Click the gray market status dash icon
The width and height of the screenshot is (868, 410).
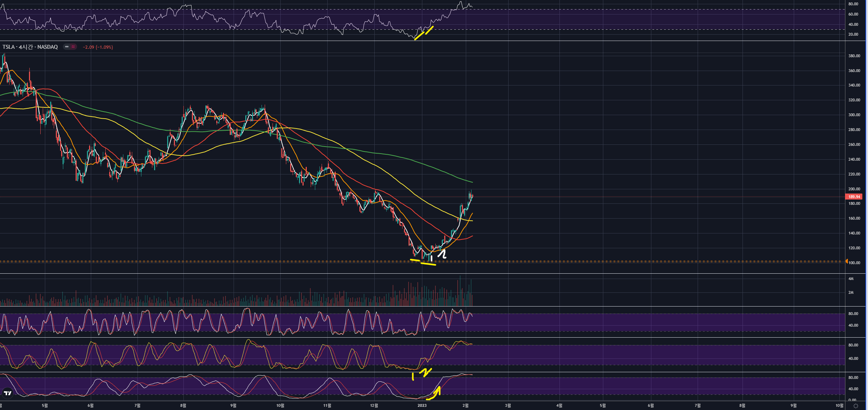66,47
